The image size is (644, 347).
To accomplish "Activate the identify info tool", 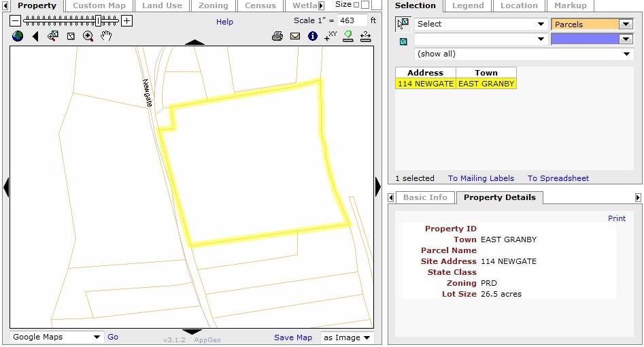I will point(313,36).
